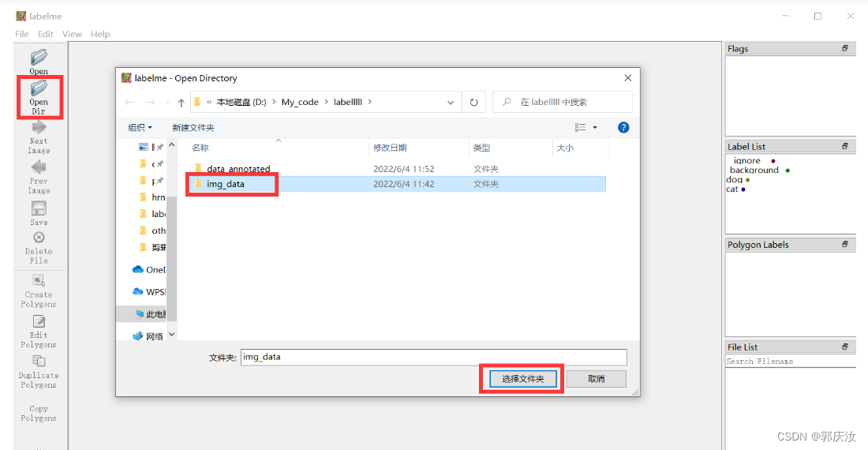The height and width of the screenshot is (450, 868).
Task: Expand recent locations dropdown arrow
Action: click(x=166, y=103)
